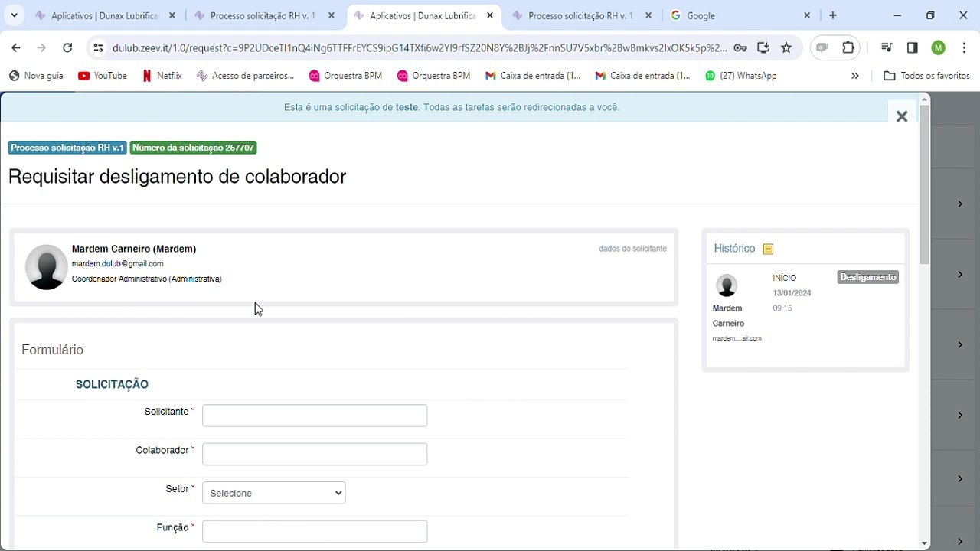Click date 13/01/2024 in history

tap(792, 293)
